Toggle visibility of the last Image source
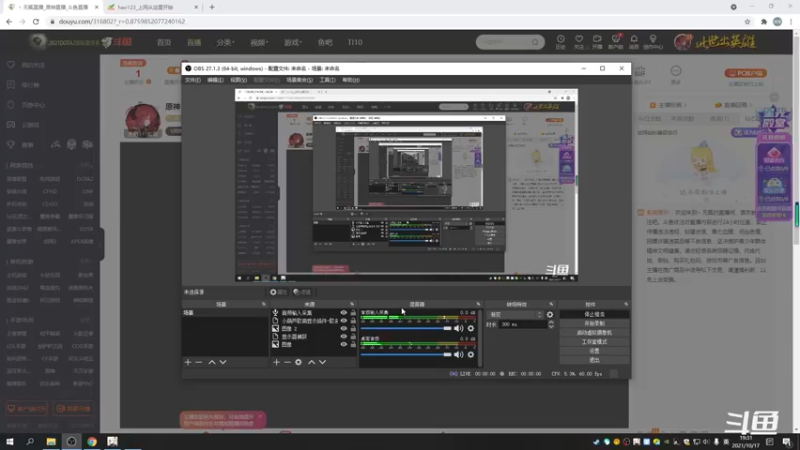The height and width of the screenshot is (450, 800). 343,344
